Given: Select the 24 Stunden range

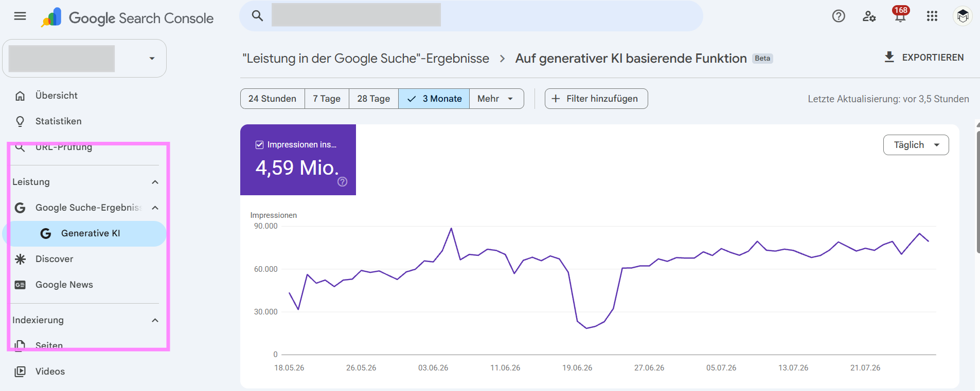Looking at the screenshot, I should [272, 99].
